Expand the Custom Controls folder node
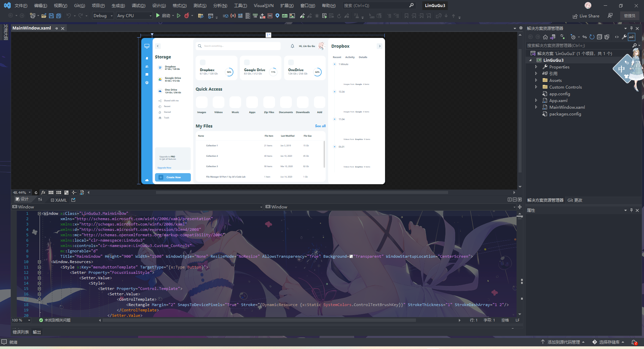This screenshot has height=349, width=644. (x=536, y=87)
